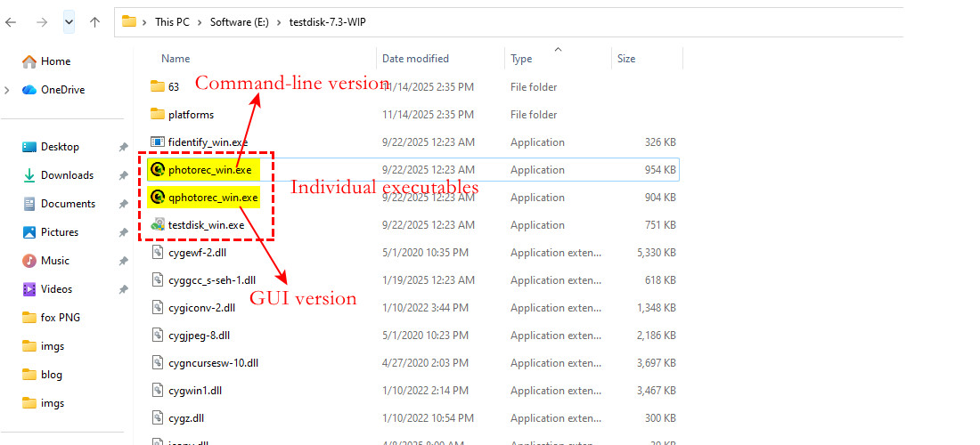The height and width of the screenshot is (445, 980).
Task: Select the '63' folder icon
Action: 158,86
